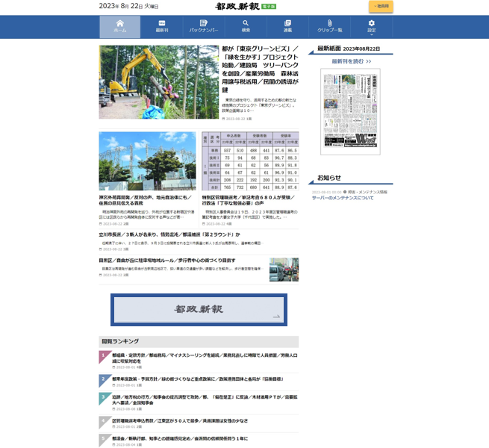This screenshot has width=489, height=448.
Task: Click the 都政新報 banner with arrow
Action: [x=199, y=310]
